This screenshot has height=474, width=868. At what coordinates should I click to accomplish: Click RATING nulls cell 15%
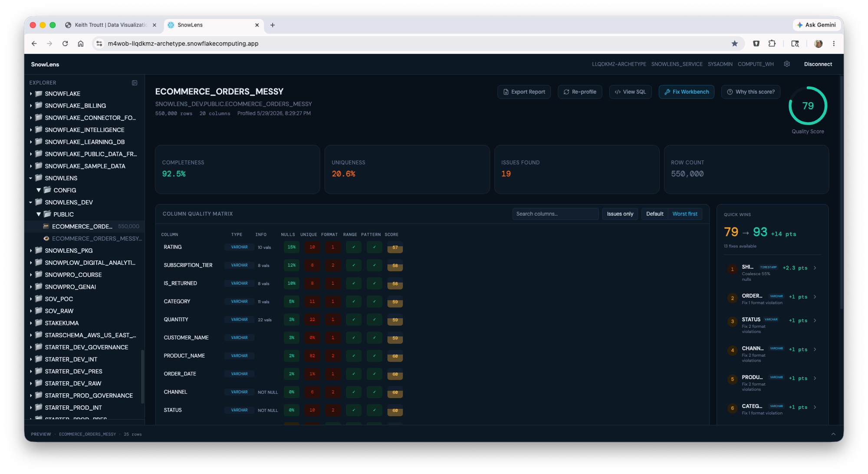pyautogui.click(x=291, y=247)
